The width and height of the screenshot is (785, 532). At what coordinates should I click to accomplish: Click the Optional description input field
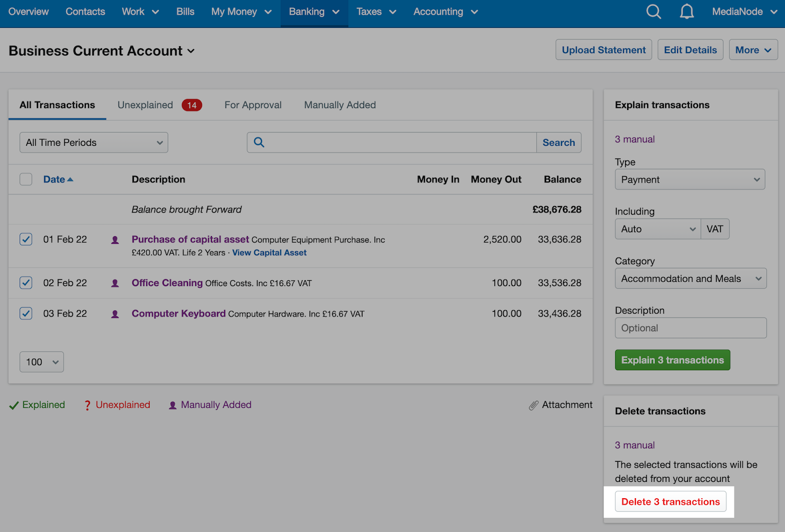pos(690,328)
